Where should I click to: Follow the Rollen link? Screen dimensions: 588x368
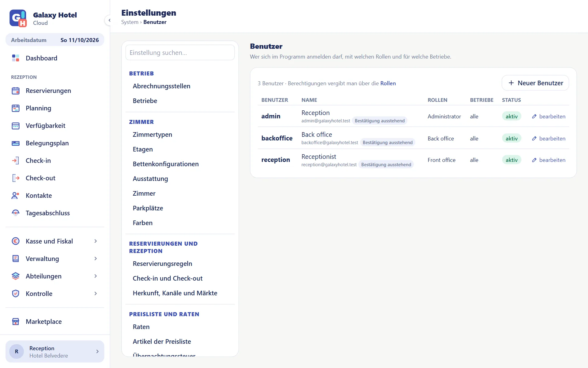pos(388,83)
